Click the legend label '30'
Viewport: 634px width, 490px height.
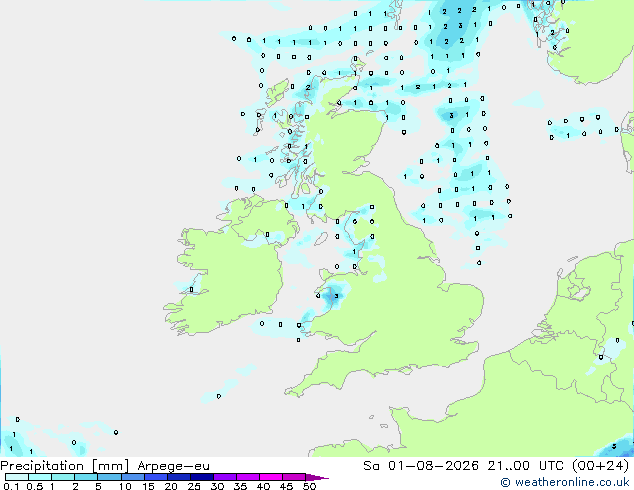point(217,486)
